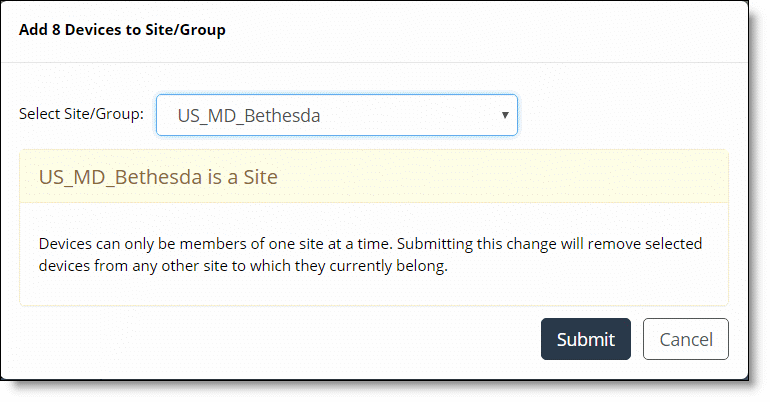
Task: Cancel adding devices to the site
Action: click(685, 339)
